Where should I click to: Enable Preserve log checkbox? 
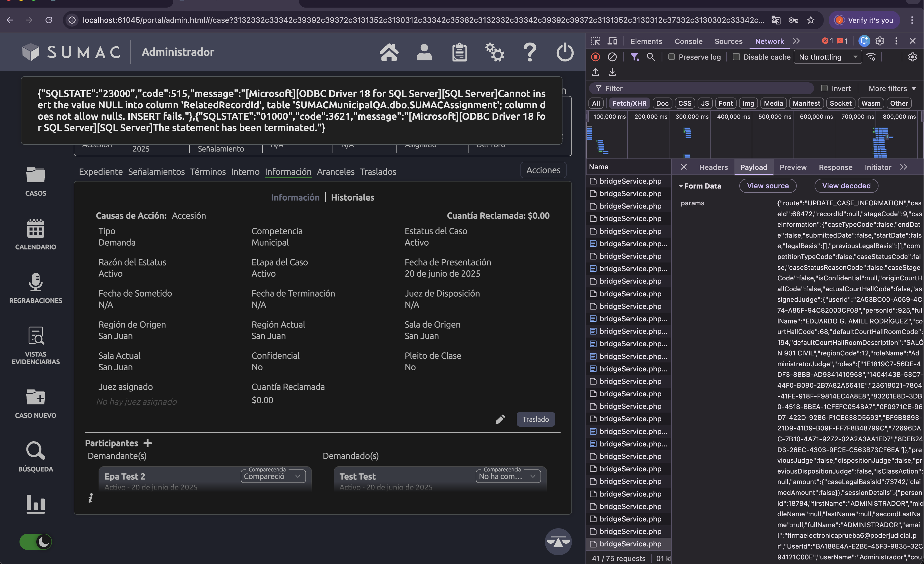672,57
